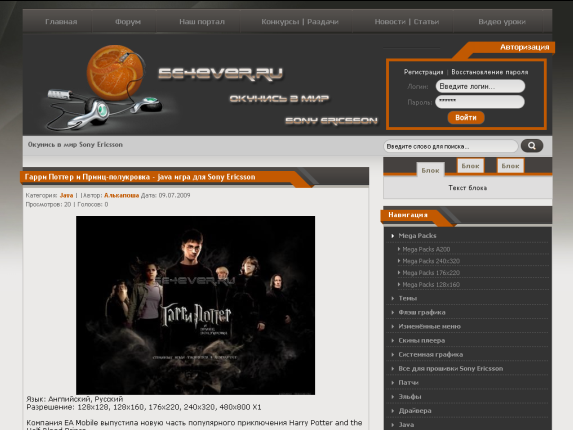Switch to the third Блок tab
Screen dimensions: 573x430
[510, 166]
